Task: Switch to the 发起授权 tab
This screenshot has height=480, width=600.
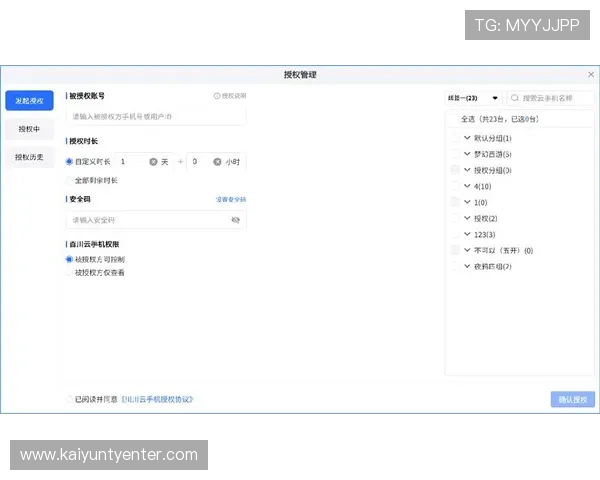Action: (29, 101)
